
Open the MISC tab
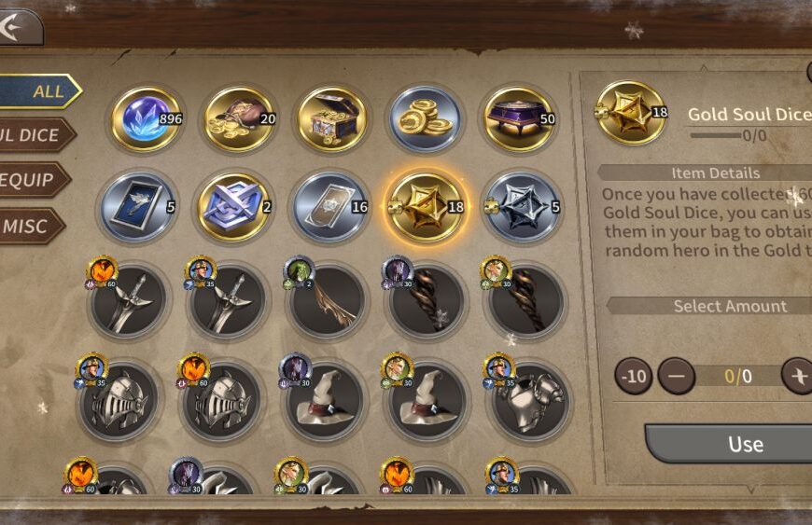tap(31, 226)
